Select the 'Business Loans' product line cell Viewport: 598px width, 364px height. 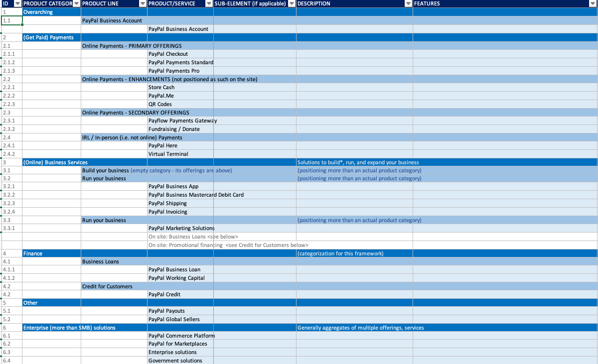[114, 261]
